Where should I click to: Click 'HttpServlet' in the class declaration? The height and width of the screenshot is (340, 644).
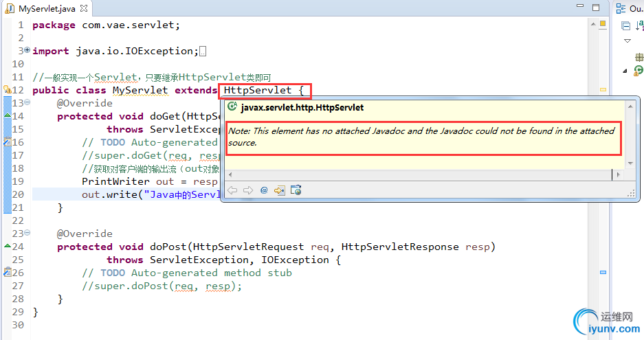coord(258,90)
